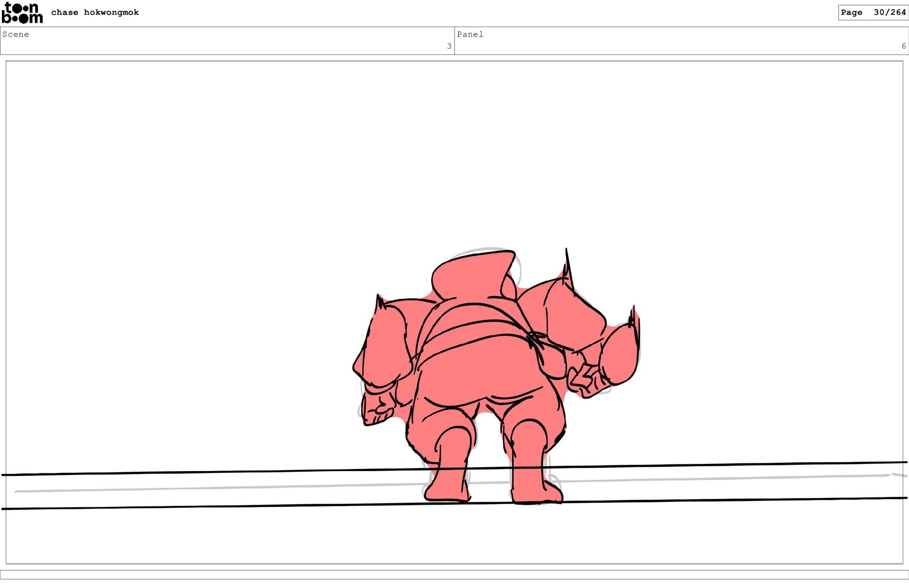909x588 pixels.
Task: Click the scene number 3
Action: [x=449, y=46]
